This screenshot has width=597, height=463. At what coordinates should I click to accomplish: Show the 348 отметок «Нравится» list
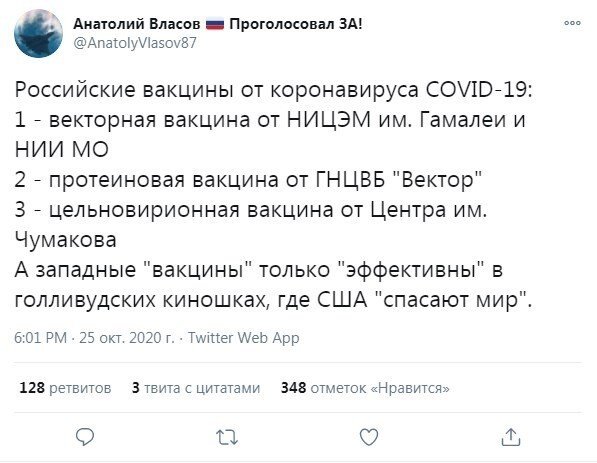click(365, 388)
